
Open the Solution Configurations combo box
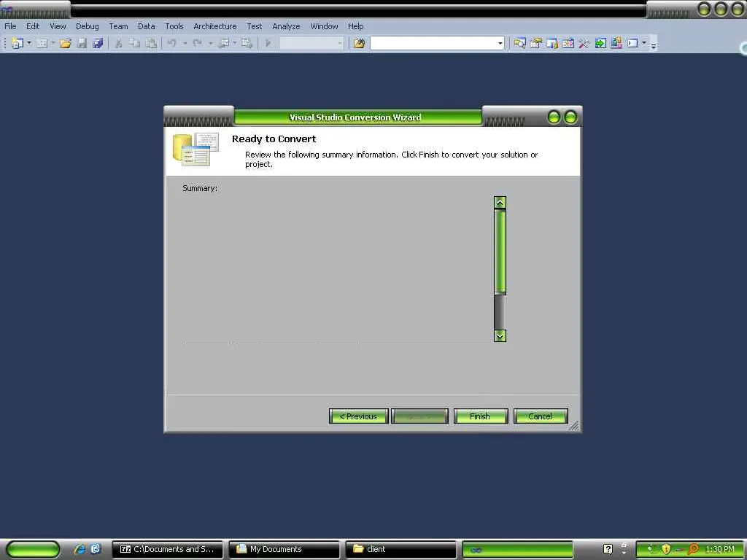(x=311, y=43)
